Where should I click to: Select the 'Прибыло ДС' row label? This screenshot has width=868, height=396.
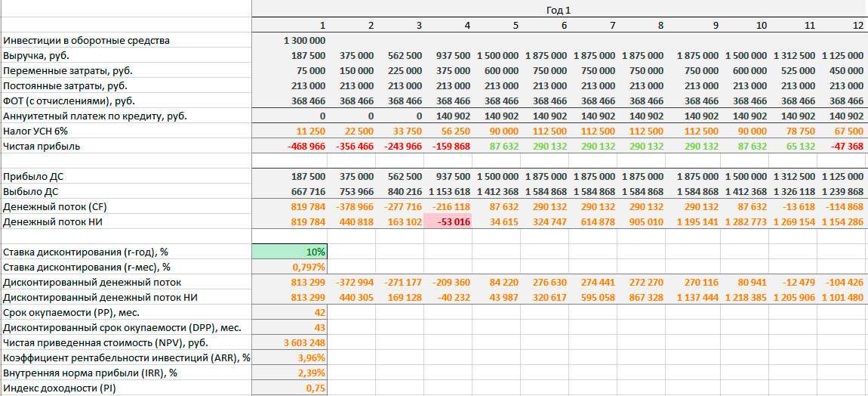32,176
